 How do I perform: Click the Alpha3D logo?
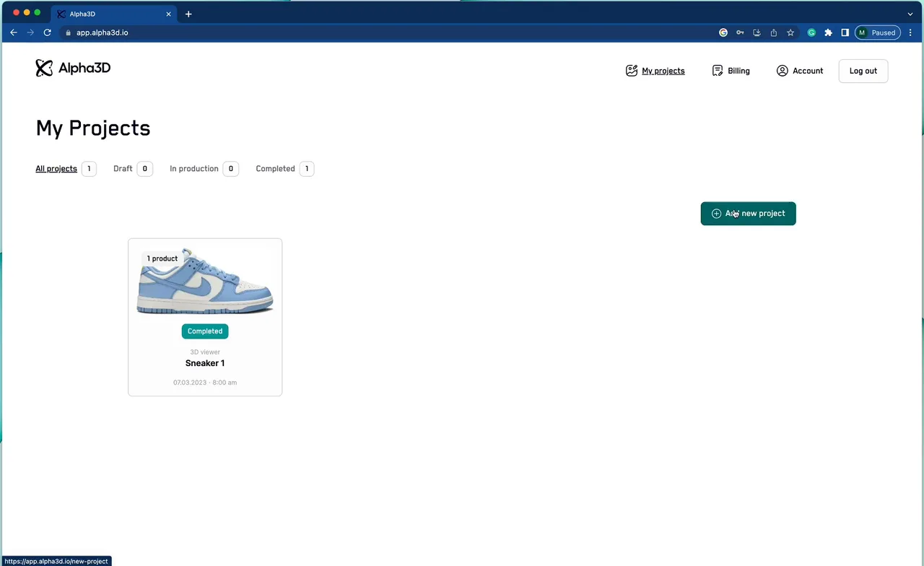(73, 68)
